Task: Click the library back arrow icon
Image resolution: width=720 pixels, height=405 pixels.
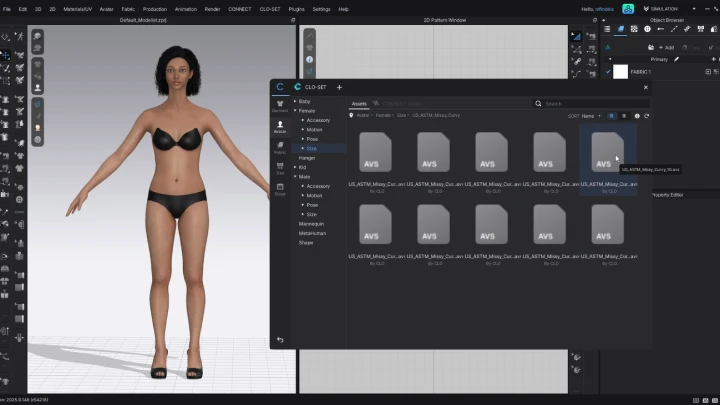Action: pos(280,340)
